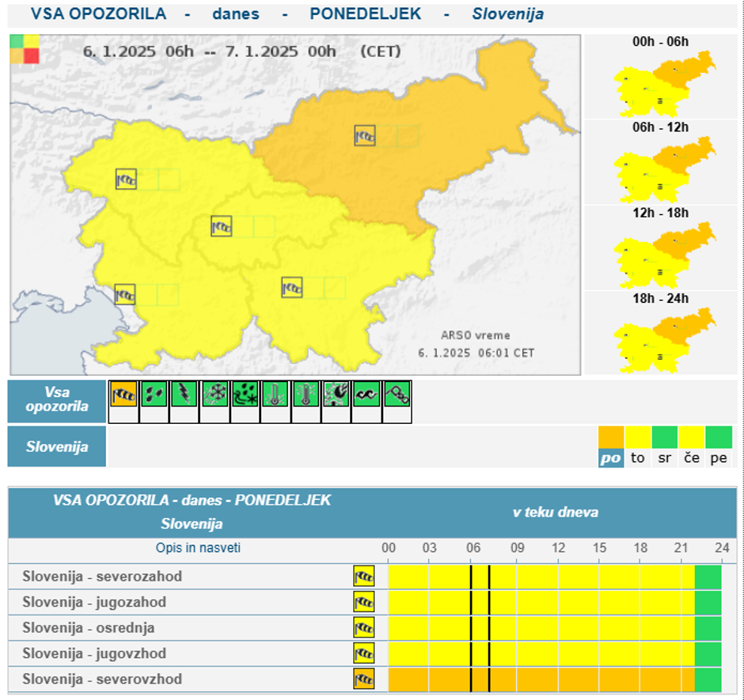Click wind sock icon on central Slovenia map
Image resolution: width=744 pixels, height=700 pixels.
[x=222, y=226]
